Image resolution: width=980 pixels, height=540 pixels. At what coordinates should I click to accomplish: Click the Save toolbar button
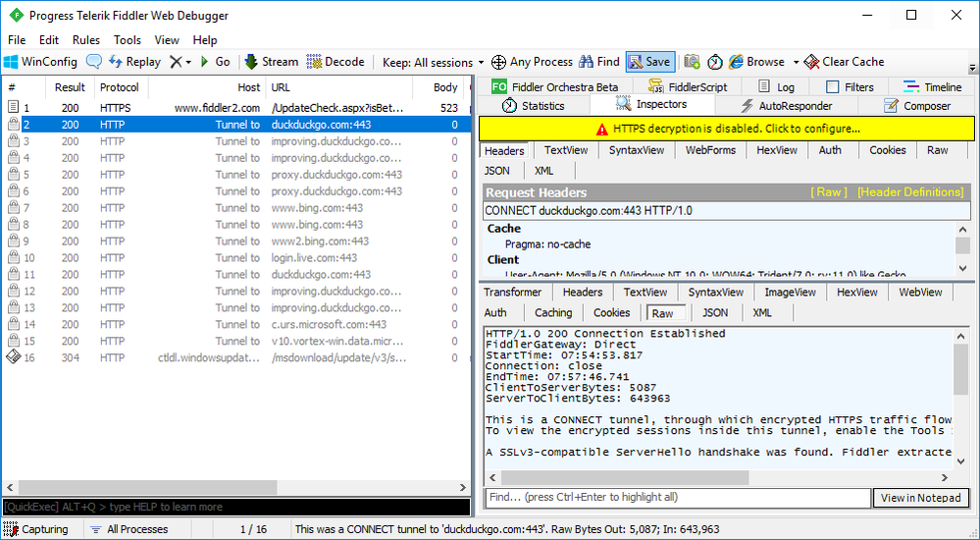[x=650, y=62]
